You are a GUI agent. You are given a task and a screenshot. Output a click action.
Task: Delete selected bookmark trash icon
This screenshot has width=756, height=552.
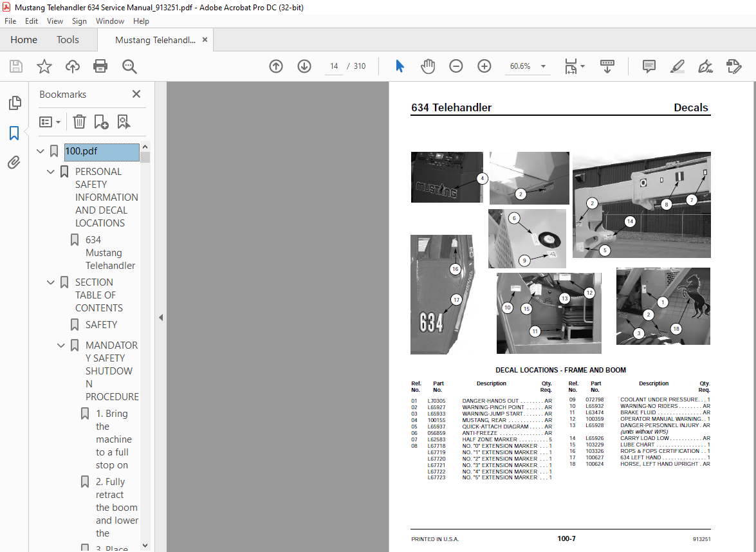coord(79,122)
